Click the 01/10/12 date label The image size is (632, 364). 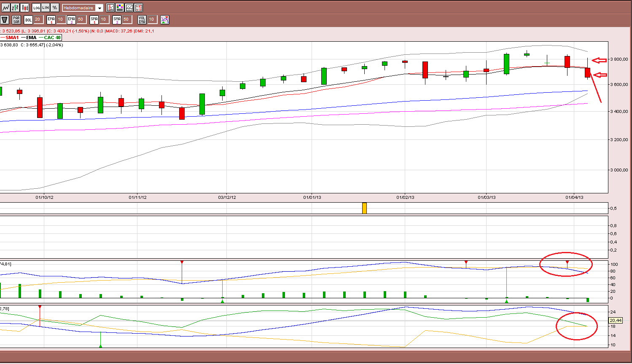coord(44,198)
